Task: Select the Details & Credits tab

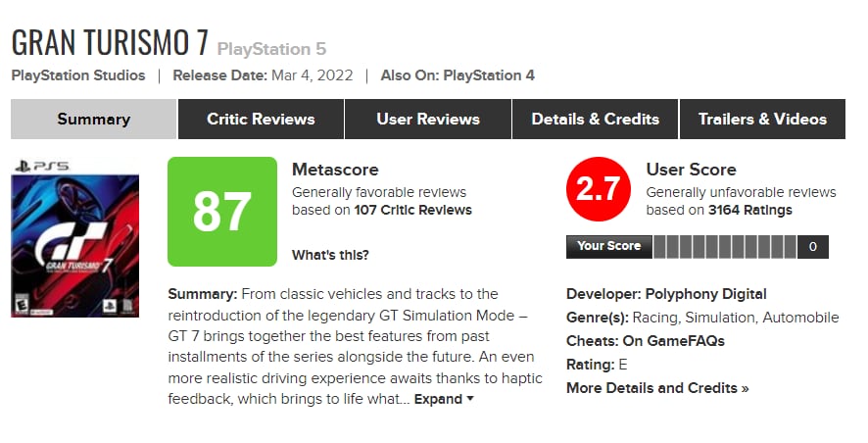Action: 595,120
